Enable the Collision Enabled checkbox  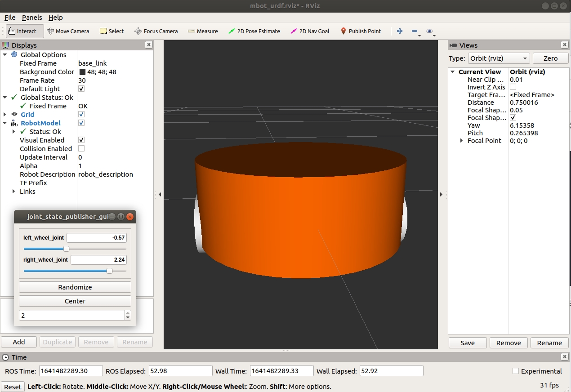point(81,148)
